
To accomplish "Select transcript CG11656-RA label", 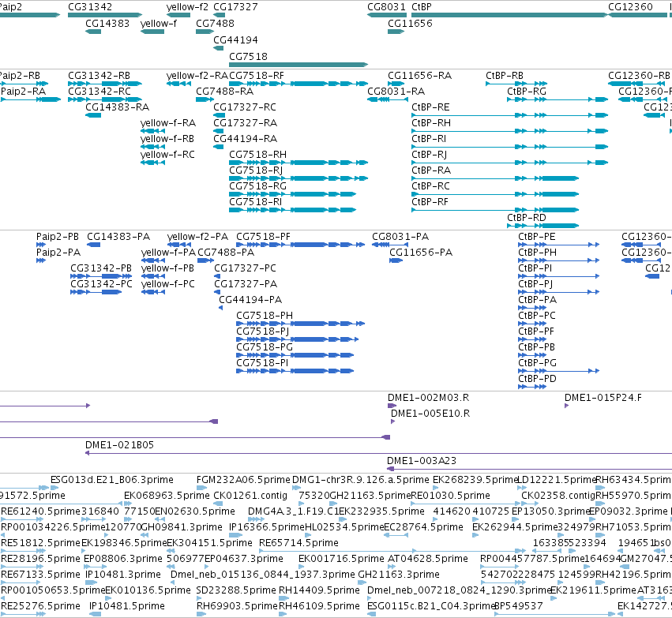I will tap(419, 76).
